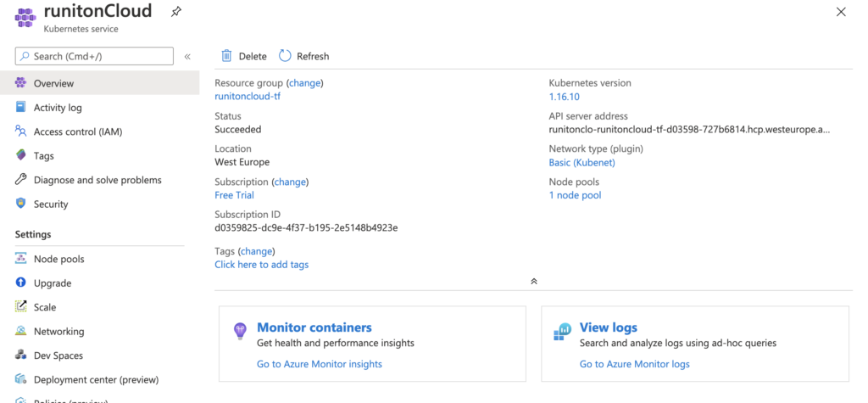
Task: Click the Deployment center icon
Action: click(x=21, y=379)
